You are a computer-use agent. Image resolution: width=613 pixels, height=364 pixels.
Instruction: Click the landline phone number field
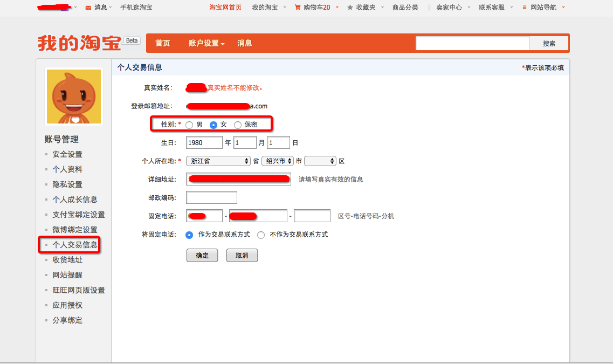(x=258, y=216)
